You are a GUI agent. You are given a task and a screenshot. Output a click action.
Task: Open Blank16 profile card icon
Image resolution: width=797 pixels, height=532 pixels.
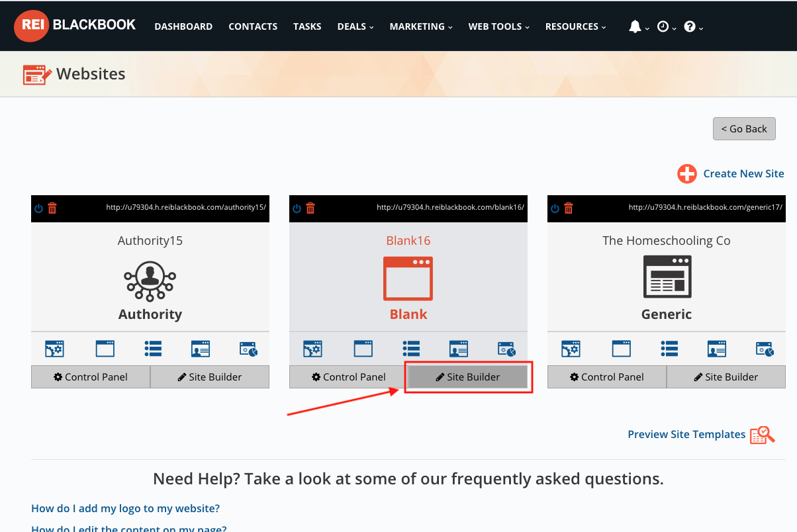pos(459,349)
